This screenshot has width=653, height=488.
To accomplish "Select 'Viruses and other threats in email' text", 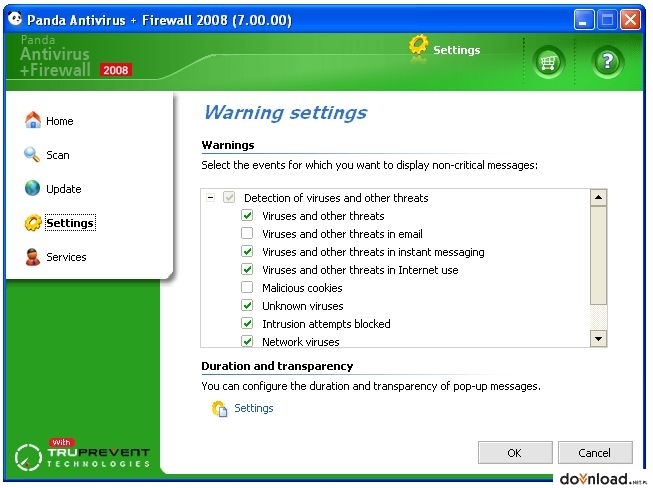I will 342,234.
